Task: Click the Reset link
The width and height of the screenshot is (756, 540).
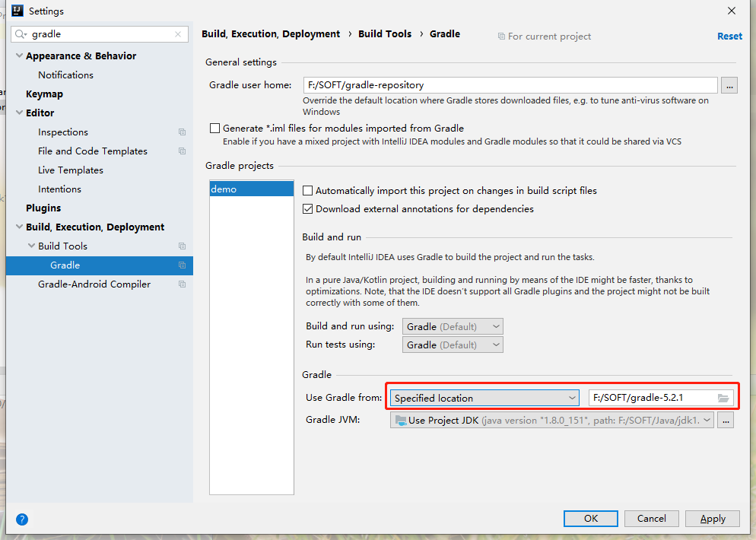Action: coord(729,36)
